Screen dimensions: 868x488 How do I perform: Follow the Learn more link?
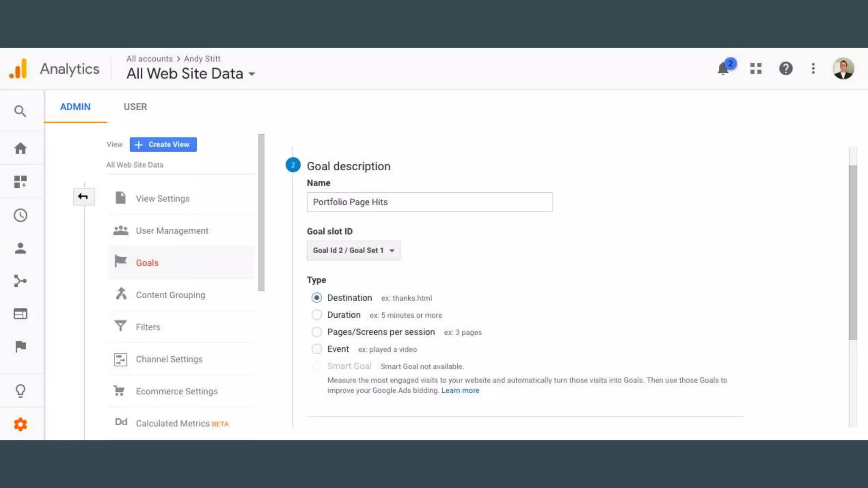460,391
